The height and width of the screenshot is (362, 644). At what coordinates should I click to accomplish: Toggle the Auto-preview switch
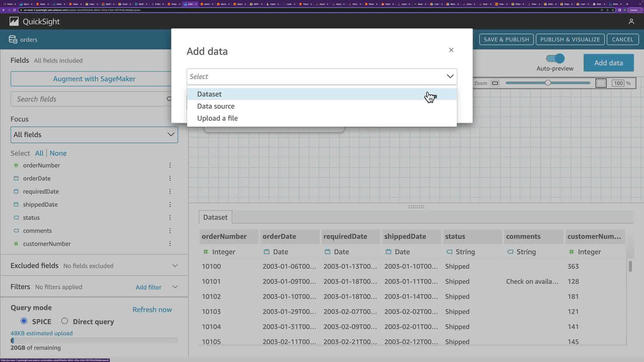click(555, 59)
